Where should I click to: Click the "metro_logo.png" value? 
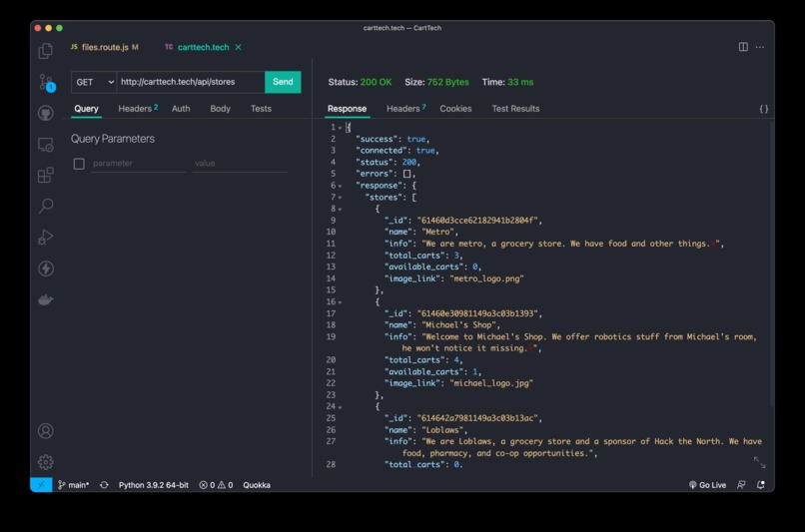(486, 278)
